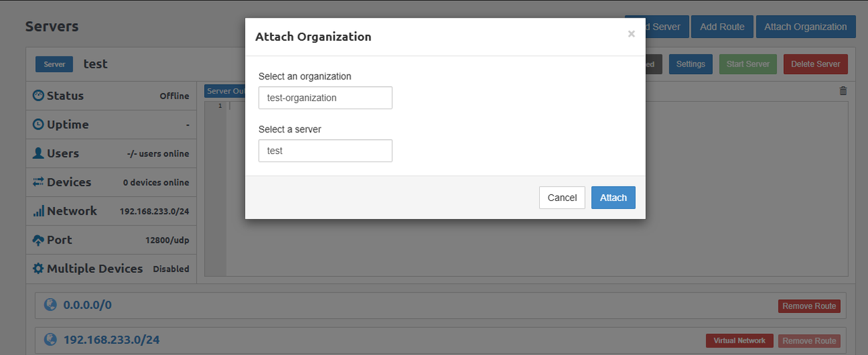This screenshot has height=355, width=868.
Task: Click the red Delete Server button
Action: [816, 64]
